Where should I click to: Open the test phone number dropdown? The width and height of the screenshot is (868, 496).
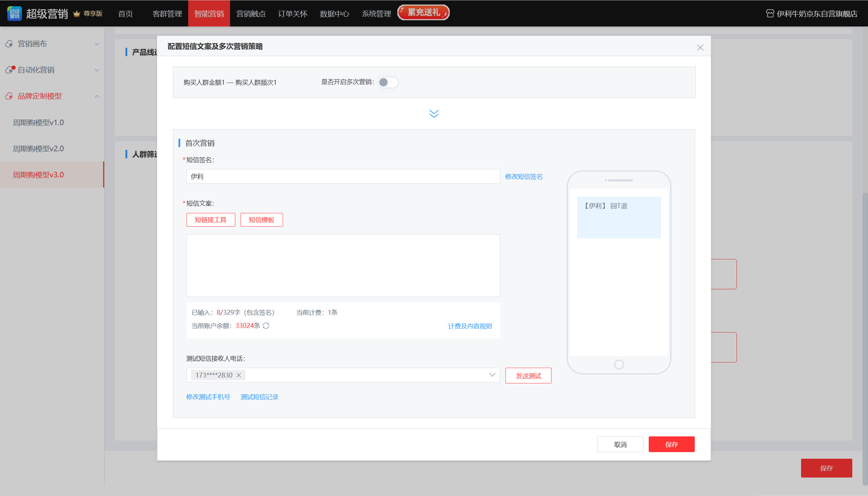[x=492, y=375]
